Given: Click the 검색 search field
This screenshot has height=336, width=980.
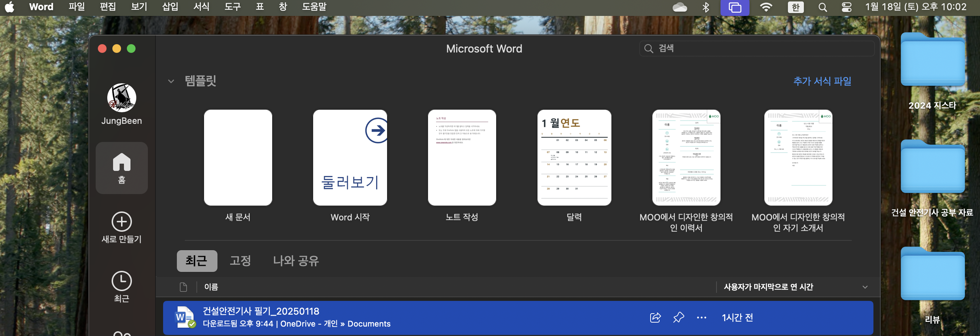Looking at the screenshot, I should (x=757, y=49).
